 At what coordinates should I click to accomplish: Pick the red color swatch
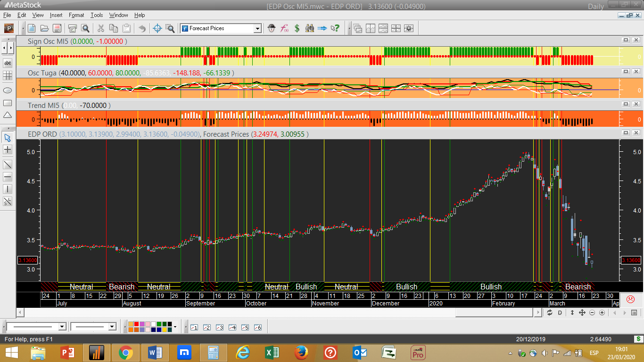click(136, 324)
